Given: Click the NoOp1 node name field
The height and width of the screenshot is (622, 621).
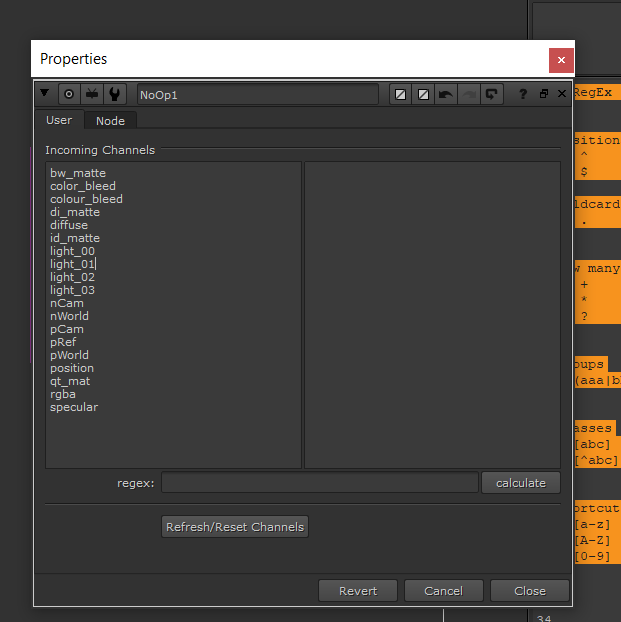Looking at the screenshot, I should [258, 94].
